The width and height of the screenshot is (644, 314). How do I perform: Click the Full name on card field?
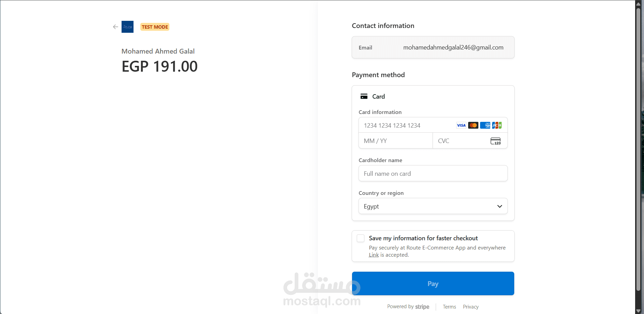(x=433, y=173)
